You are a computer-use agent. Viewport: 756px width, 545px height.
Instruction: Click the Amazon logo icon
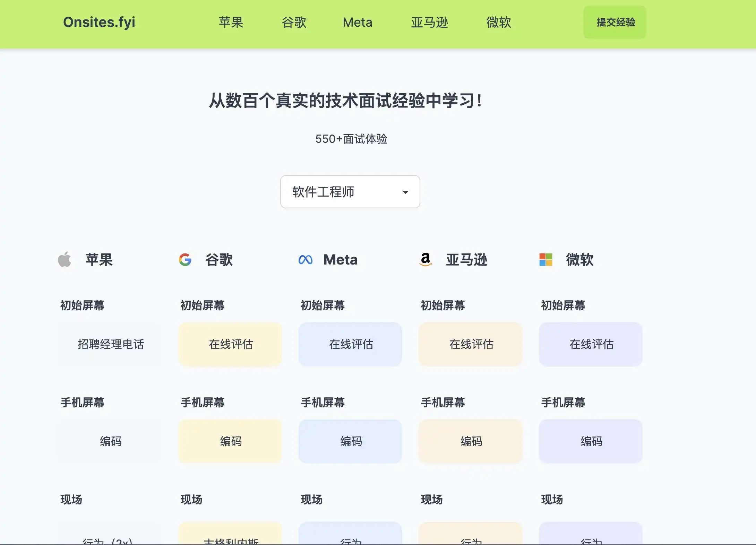(x=426, y=259)
